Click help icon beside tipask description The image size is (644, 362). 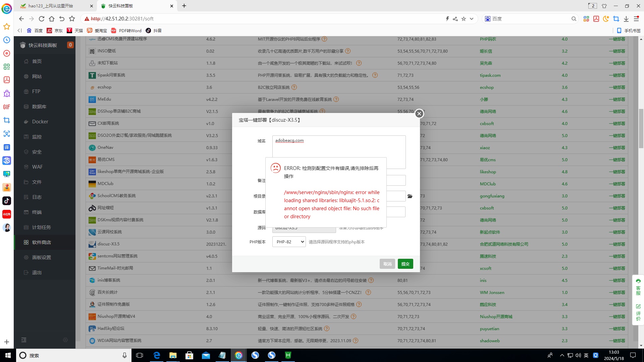[x=375, y=75]
